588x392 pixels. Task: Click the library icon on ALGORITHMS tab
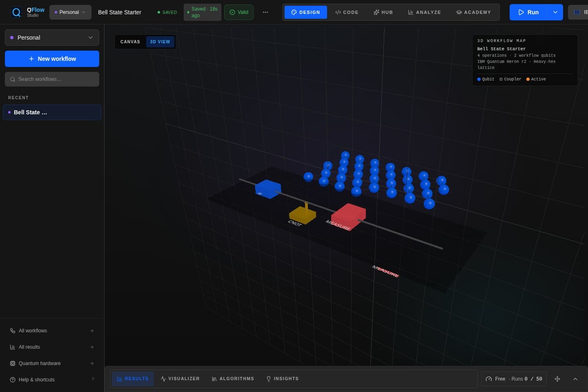point(214,379)
